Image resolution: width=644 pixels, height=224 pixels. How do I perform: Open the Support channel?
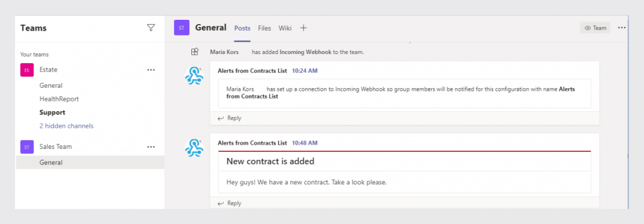pyautogui.click(x=52, y=112)
